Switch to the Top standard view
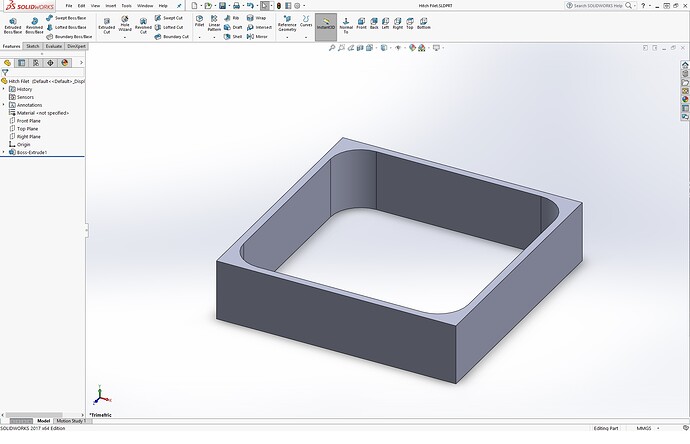The width and height of the screenshot is (690, 444). [410, 23]
